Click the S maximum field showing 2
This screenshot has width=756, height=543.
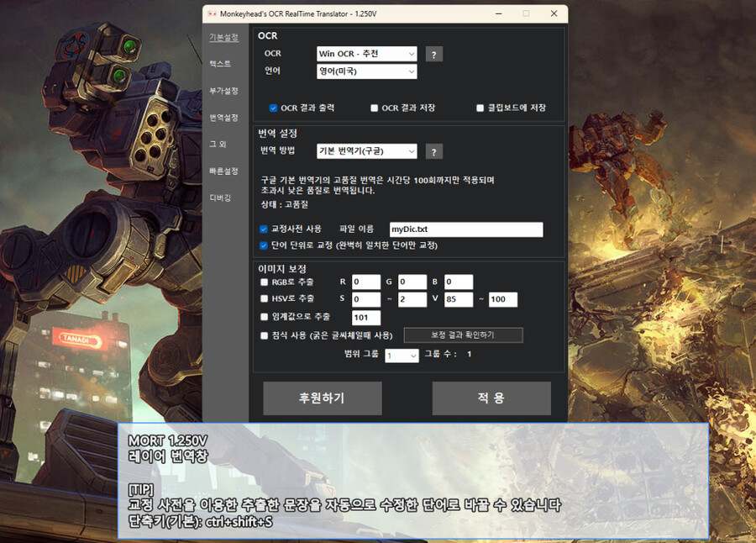(412, 299)
